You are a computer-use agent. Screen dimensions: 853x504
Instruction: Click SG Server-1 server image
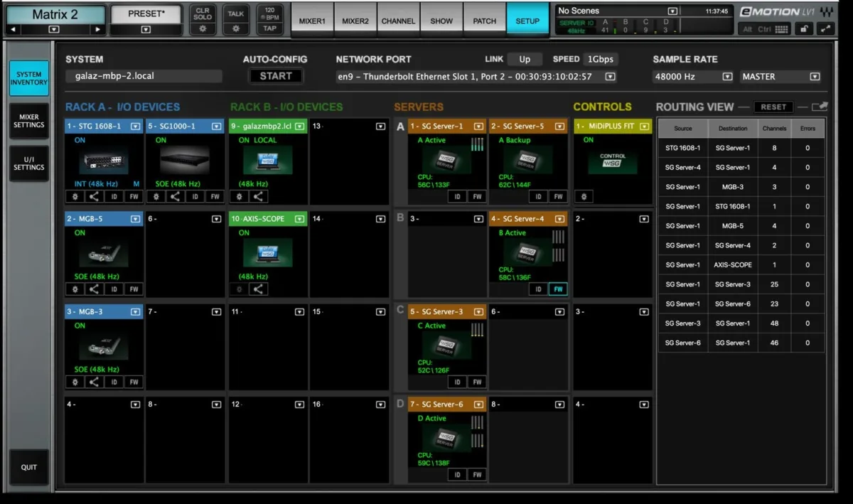point(446,161)
